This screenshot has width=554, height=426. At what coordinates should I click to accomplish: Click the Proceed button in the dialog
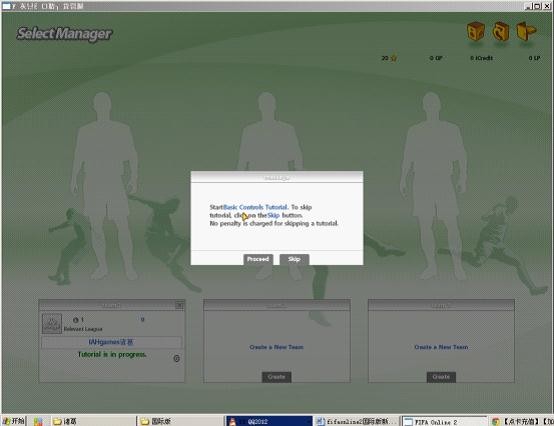(x=258, y=259)
